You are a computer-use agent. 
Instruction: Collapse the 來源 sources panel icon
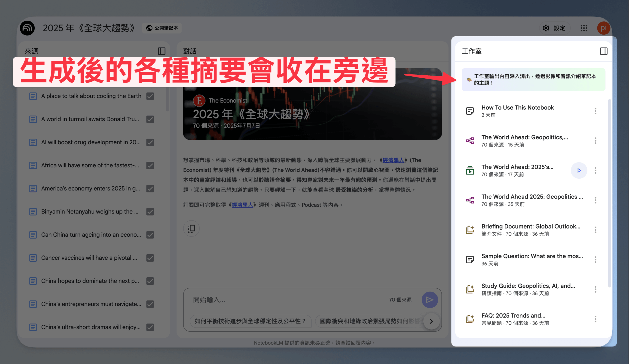161,51
